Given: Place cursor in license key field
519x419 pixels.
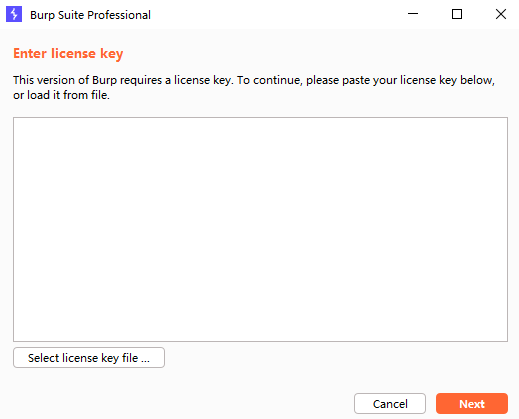Looking at the screenshot, I should point(260,229).
